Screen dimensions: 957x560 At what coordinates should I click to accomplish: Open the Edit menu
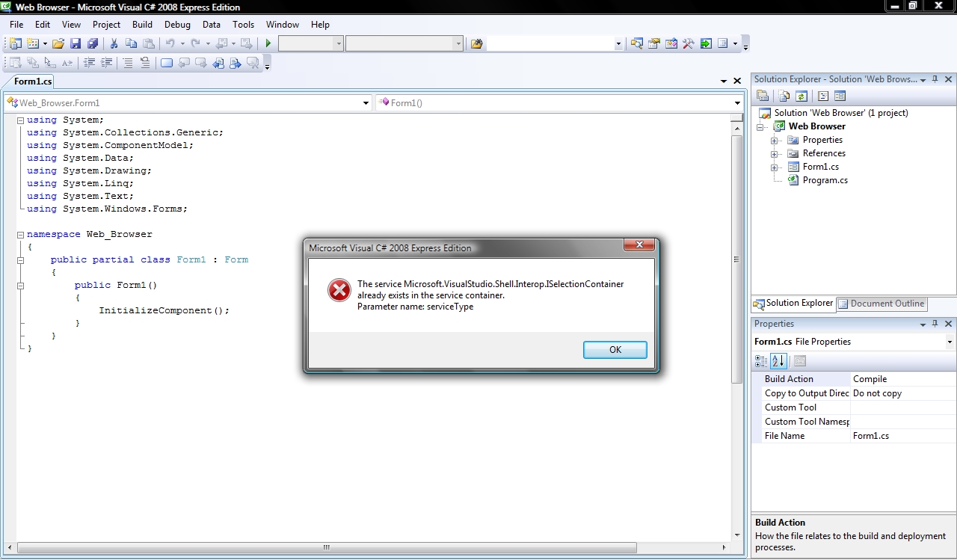click(43, 25)
